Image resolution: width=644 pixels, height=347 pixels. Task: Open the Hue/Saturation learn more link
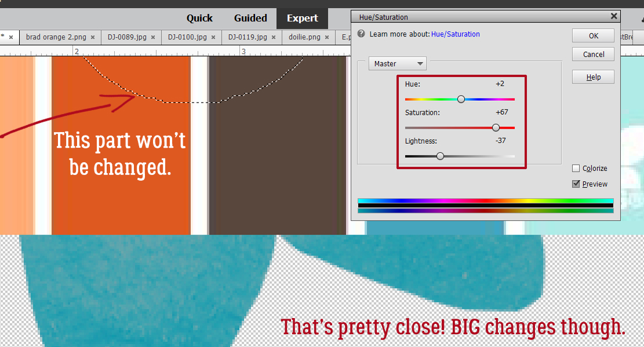coord(455,34)
